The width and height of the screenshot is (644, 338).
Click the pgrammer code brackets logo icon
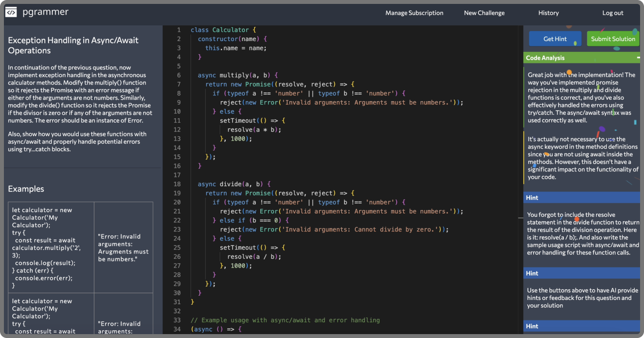point(11,12)
